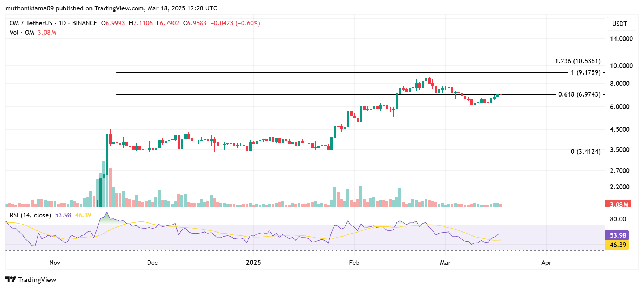Click the Nov label on time axis

pyautogui.click(x=55, y=263)
